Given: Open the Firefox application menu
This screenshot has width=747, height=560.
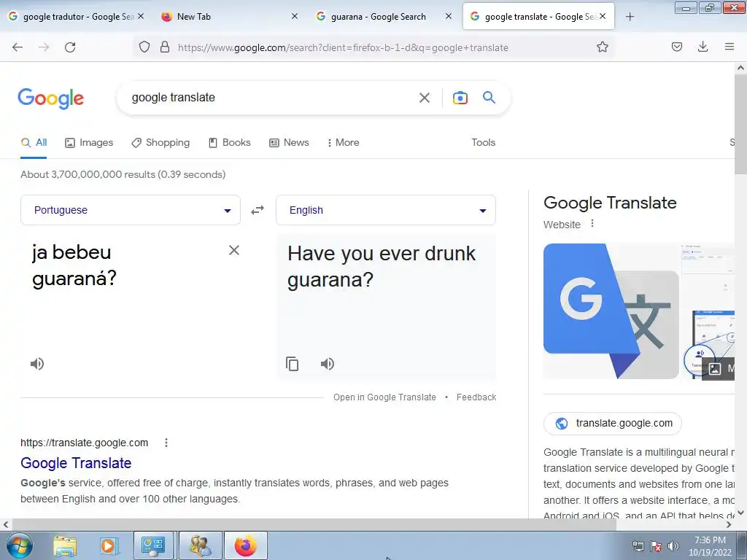Looking at the screenshot, I should pyautogui.click(x=729, y=47).
